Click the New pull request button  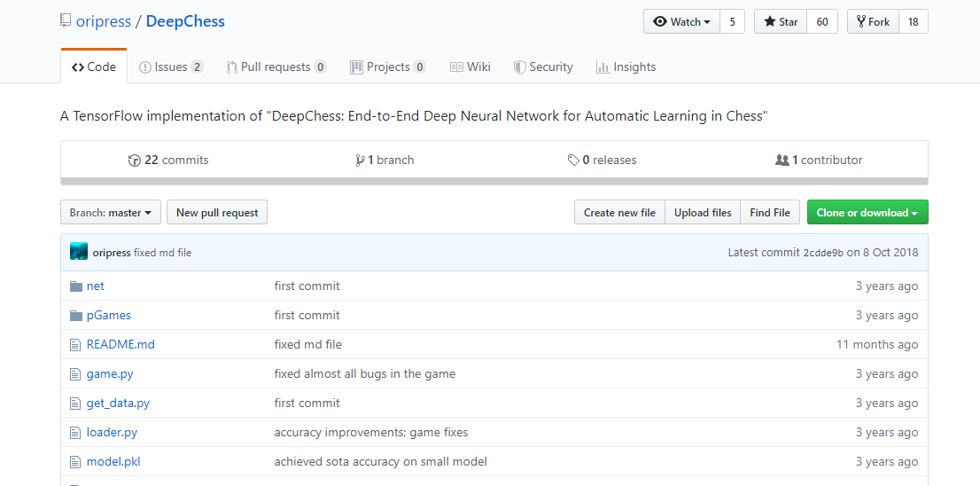click(x=217, y=213)
